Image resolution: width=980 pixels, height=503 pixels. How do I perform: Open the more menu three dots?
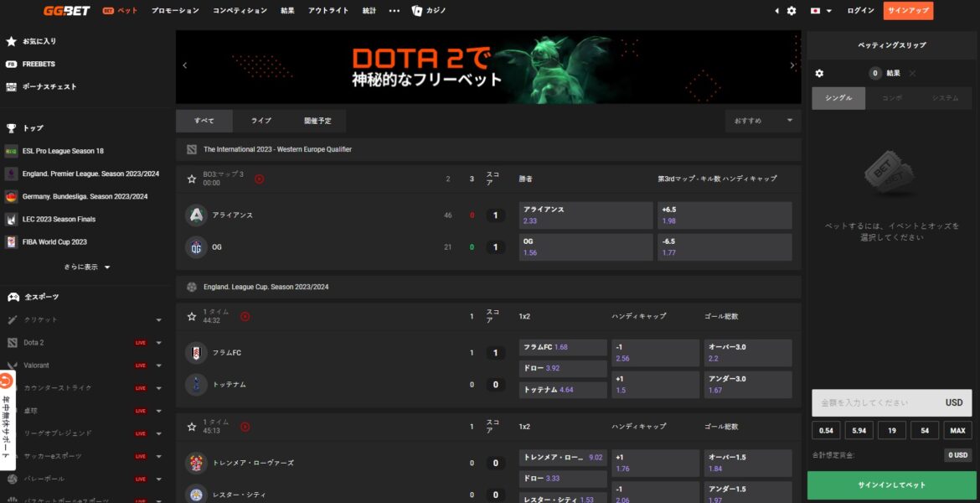[394, 11]
